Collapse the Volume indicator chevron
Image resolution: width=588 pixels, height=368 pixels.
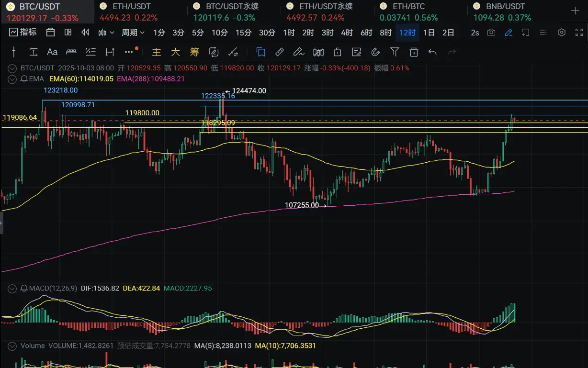pyautogui.click(x=13, y=346)
